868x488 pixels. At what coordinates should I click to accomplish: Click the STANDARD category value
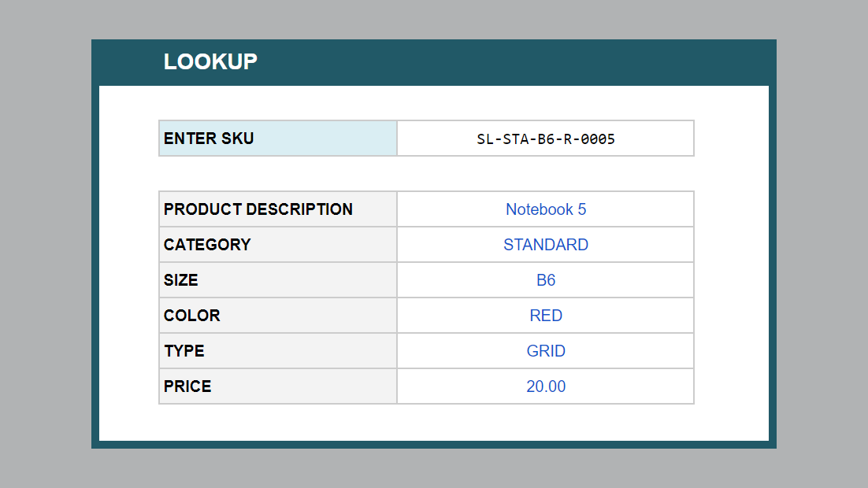point(545,245)
